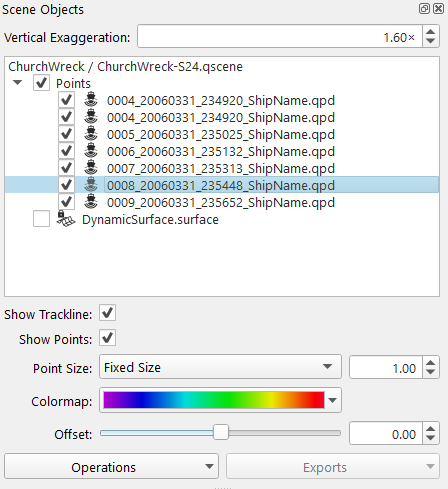Disable the Show Points checkbox

pyautogui.click(x=107, y=338)
